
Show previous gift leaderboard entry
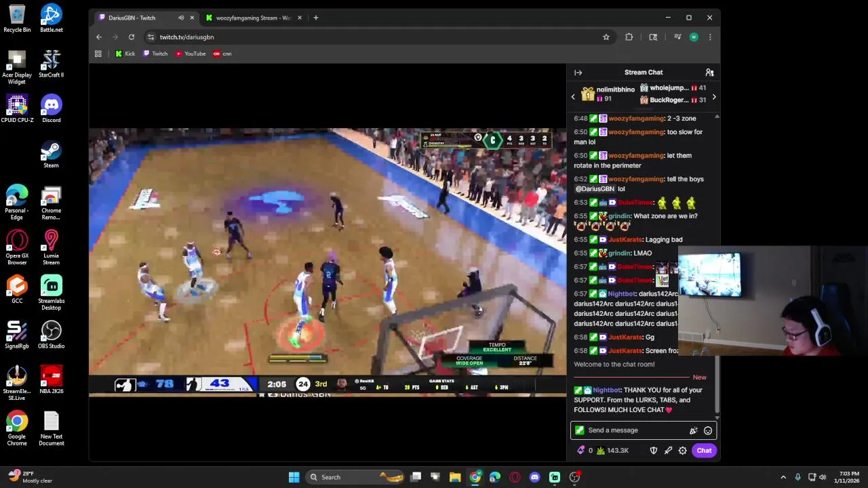(x=573, y=97)
